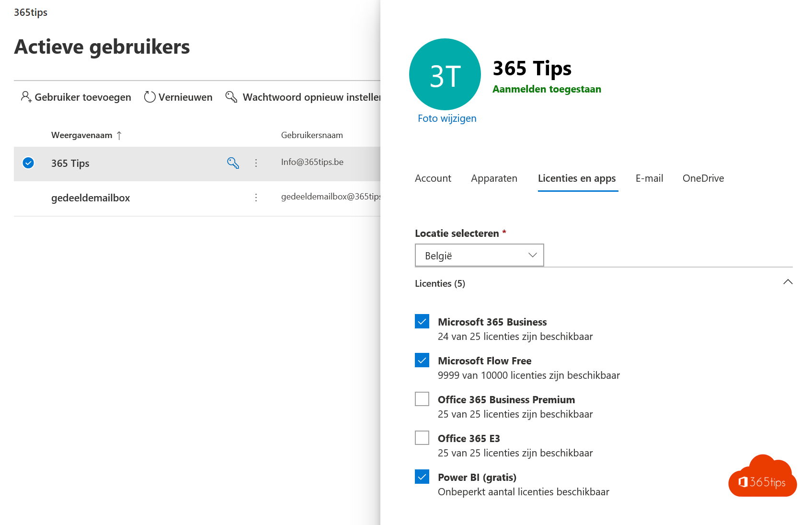This screenshot has width=812, height=525.
Task: Click the Foto wijzigen link
Action: pyautogui.click(x=447, y=118)
